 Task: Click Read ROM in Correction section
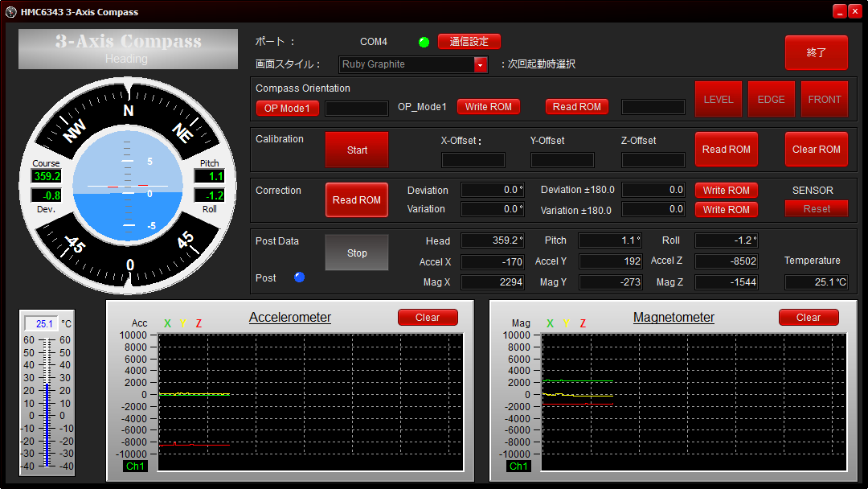point(357,200)
